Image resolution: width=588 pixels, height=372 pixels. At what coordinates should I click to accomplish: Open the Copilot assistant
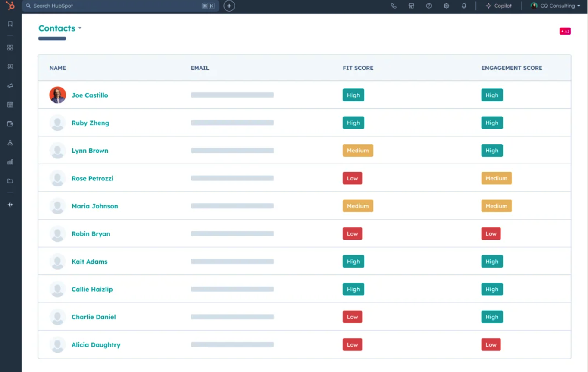[499, 6]
